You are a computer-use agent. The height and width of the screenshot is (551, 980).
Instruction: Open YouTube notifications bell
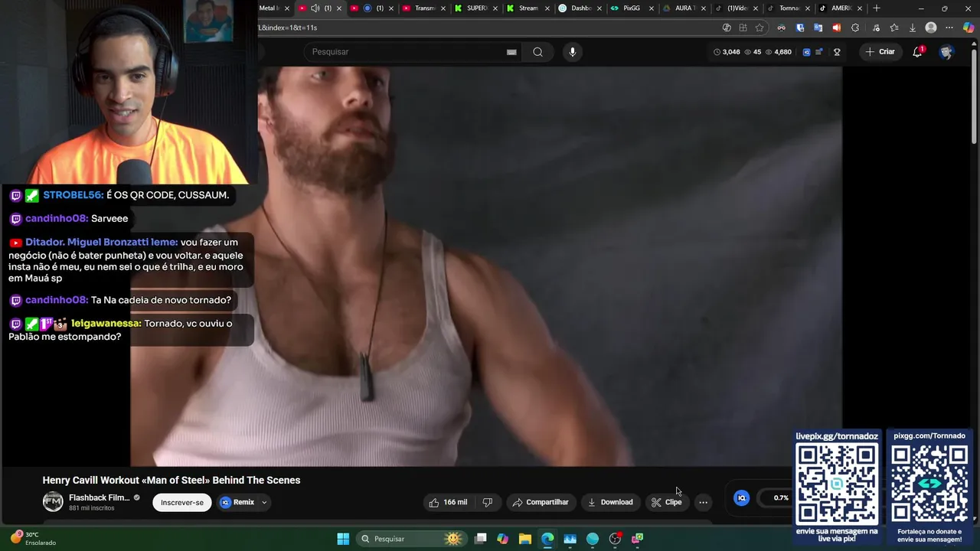click(x=917, y=52)
